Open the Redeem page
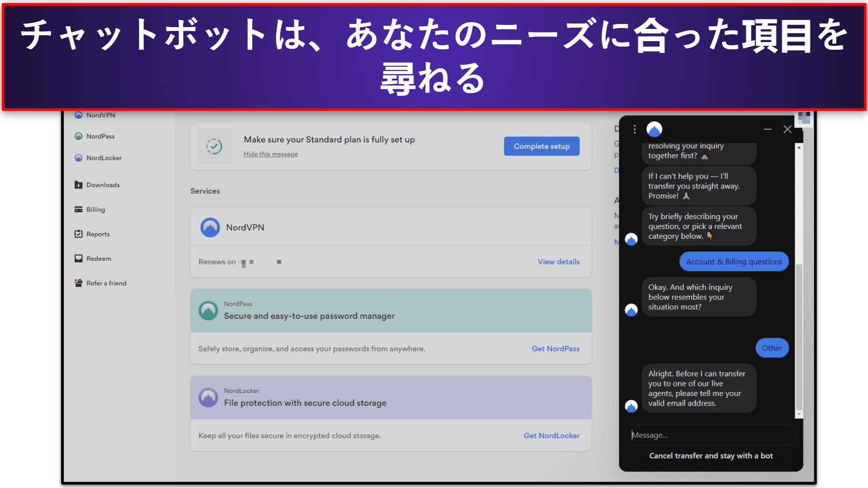The width and height of the screenshot is (868, 488). [99, 259]
